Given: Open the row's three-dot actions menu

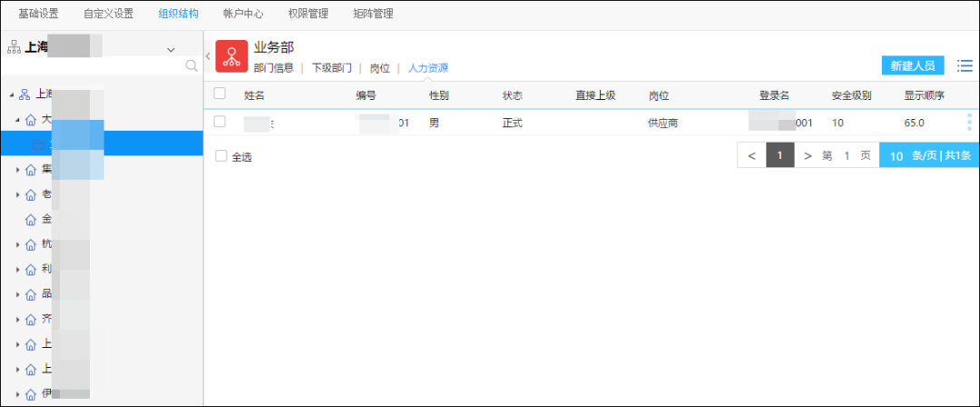Looking at the screenshot, I should [969, 122].
